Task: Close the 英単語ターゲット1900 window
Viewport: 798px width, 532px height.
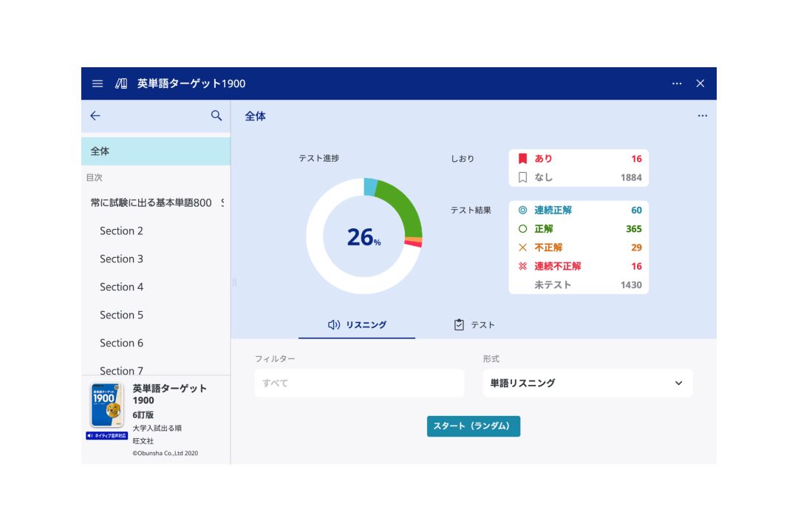Action: click(x=700, y=83)
